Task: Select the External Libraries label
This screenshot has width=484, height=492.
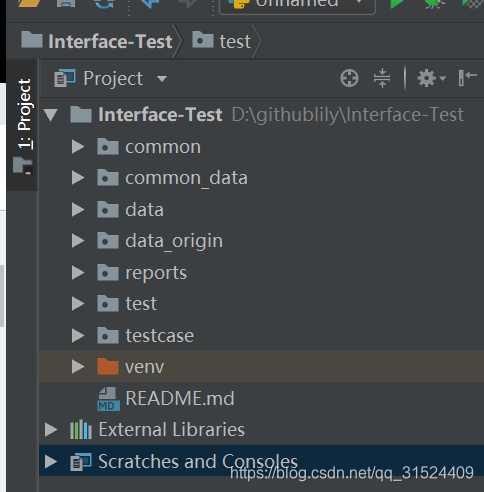Action: (172, 430)
